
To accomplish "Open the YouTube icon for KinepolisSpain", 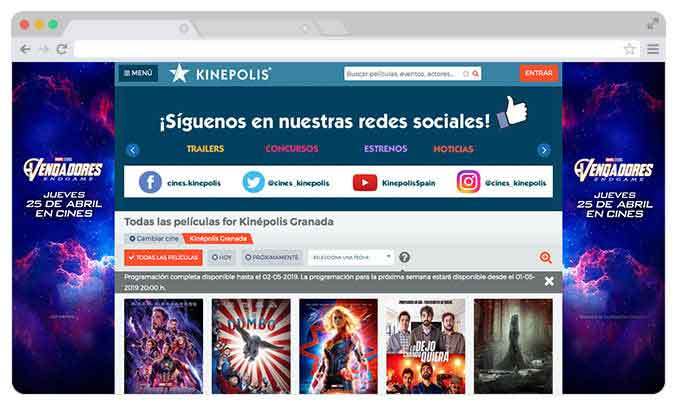I will click(365, 183).
